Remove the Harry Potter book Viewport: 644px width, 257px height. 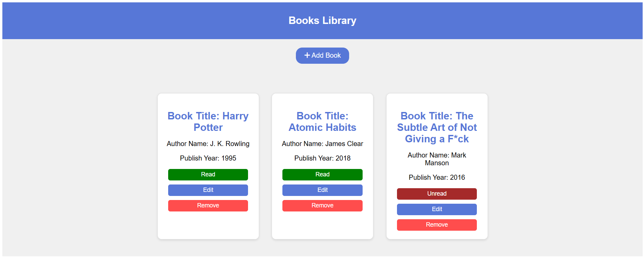click(208, 206)
